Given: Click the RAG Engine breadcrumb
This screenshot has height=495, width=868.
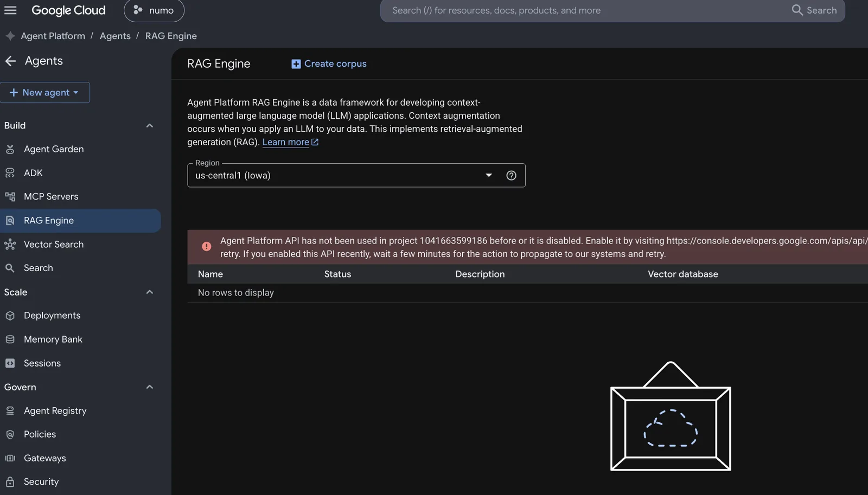Looking at the screenshot, I should pos(171,36).
